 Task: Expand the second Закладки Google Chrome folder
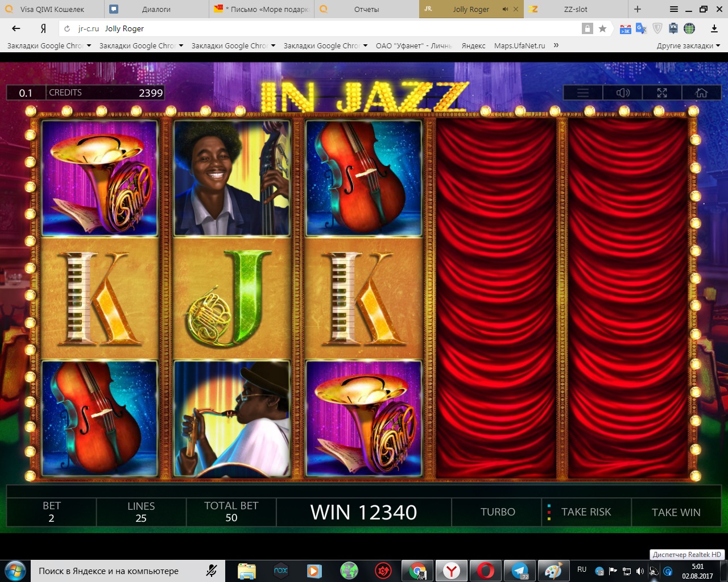[141, 45]
